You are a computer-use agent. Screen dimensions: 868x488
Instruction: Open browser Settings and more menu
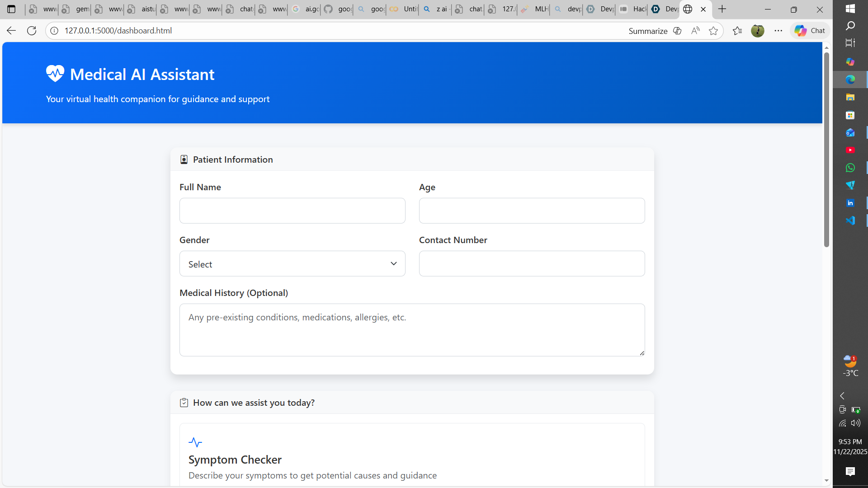point(778,31)
